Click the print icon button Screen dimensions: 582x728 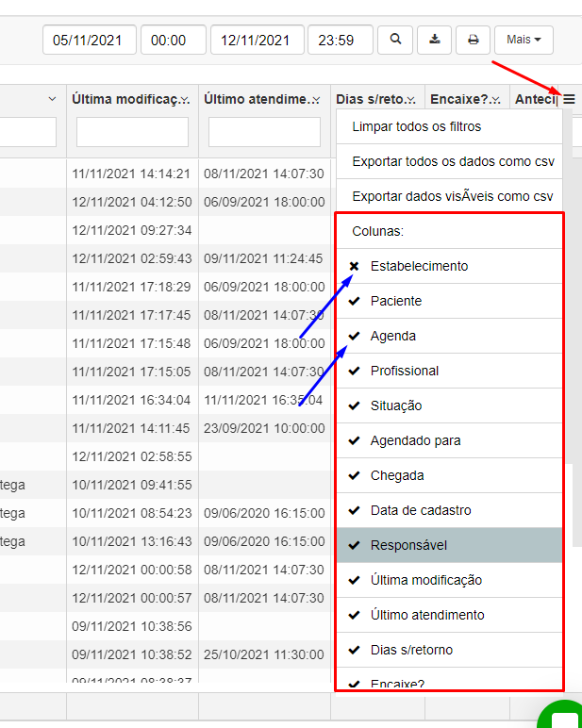point(473,40)
